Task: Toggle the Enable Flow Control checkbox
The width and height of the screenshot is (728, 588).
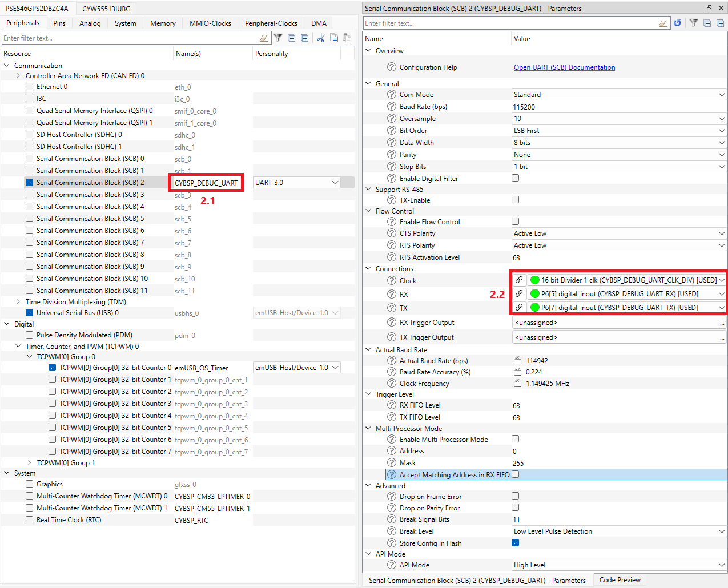Action: click(515, 221)
